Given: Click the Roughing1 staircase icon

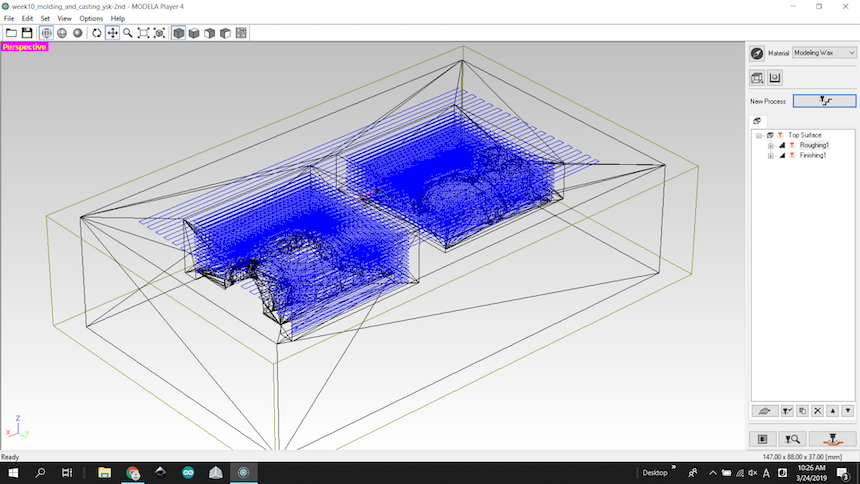Looking at the screenshot, I should [782, 145].
